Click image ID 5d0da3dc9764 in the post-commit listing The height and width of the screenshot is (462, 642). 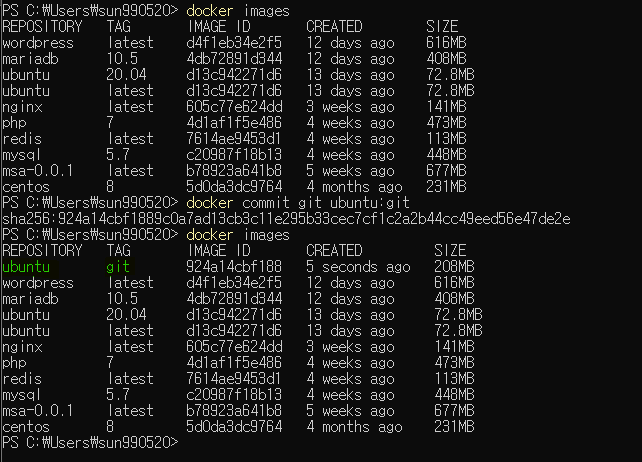click(x=234, y=427)
